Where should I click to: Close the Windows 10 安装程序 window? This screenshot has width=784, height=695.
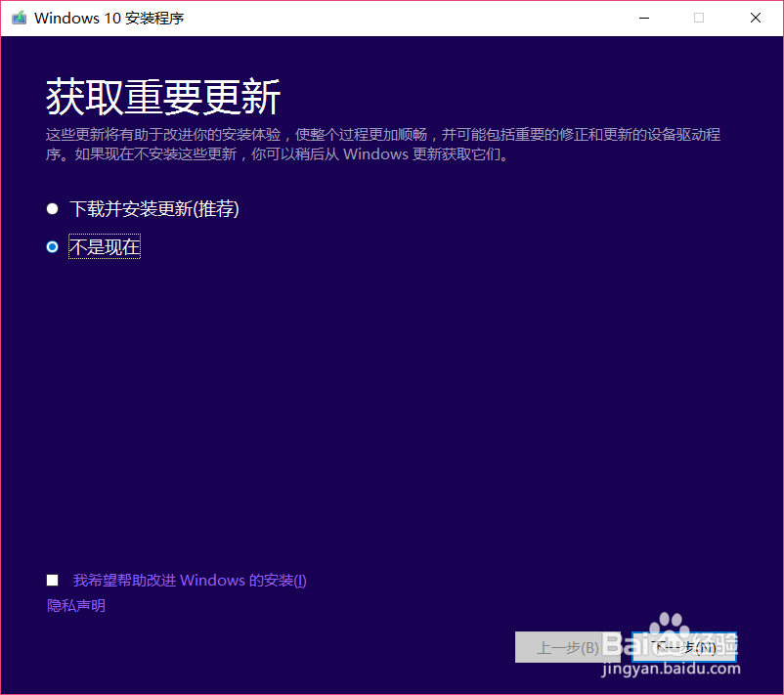point(756,18)
